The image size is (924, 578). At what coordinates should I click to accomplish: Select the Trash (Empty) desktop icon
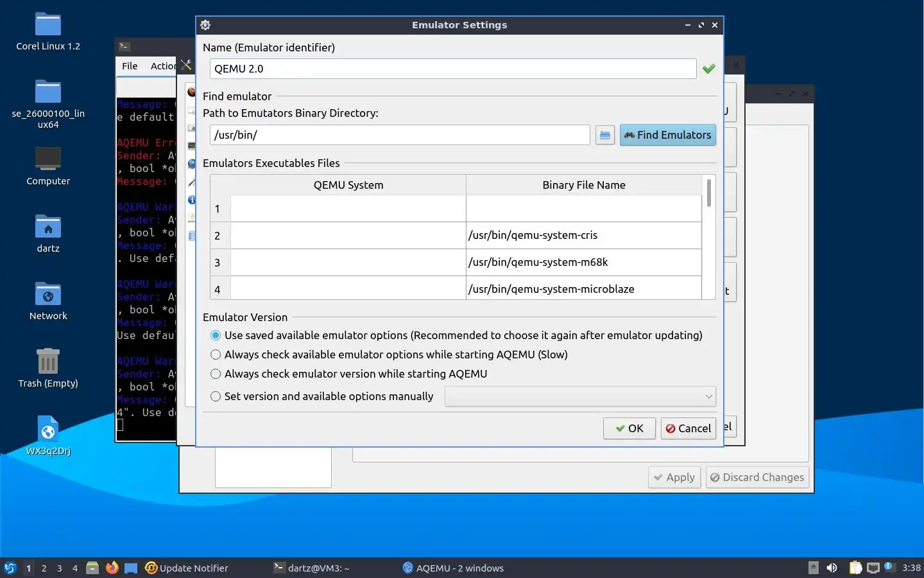48,368
